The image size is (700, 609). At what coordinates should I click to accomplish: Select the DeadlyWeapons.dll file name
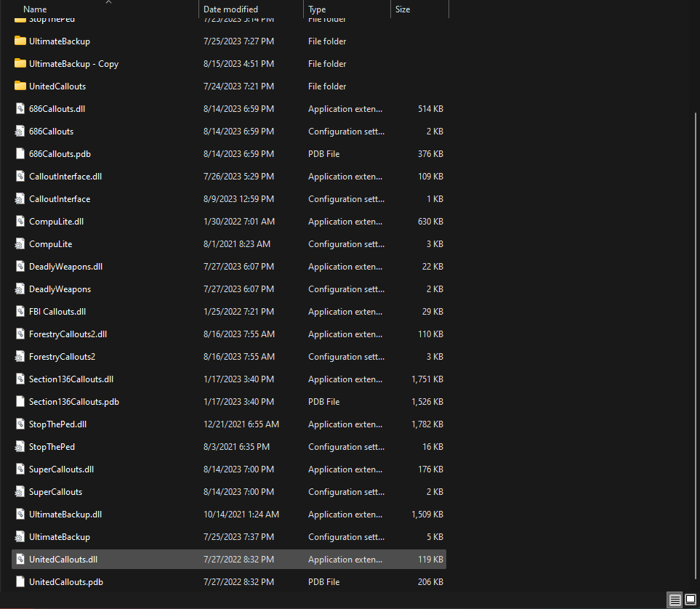pos(65,267)
